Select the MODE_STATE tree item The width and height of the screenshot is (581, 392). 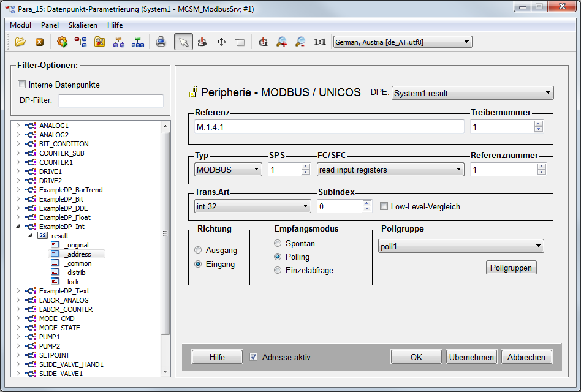pyautogui.click(x=59, y=328)
